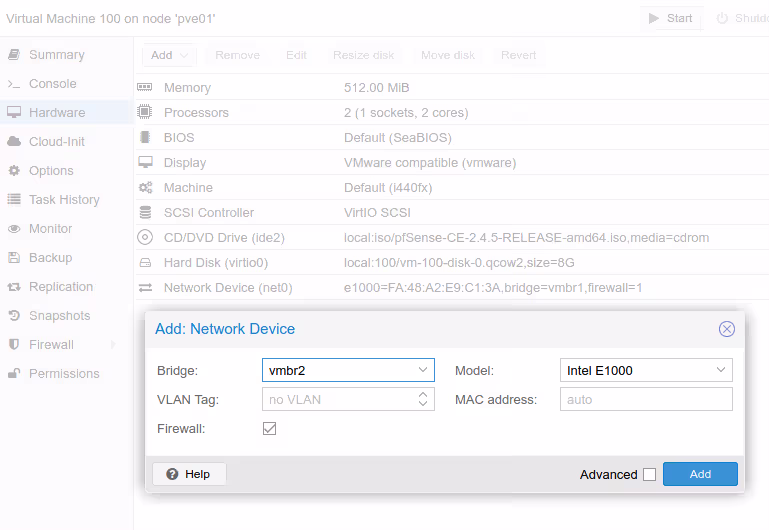Enable the Advanced checkbox
The height and width of the screenshot is (530, 769).
click(x=650, y=475)
